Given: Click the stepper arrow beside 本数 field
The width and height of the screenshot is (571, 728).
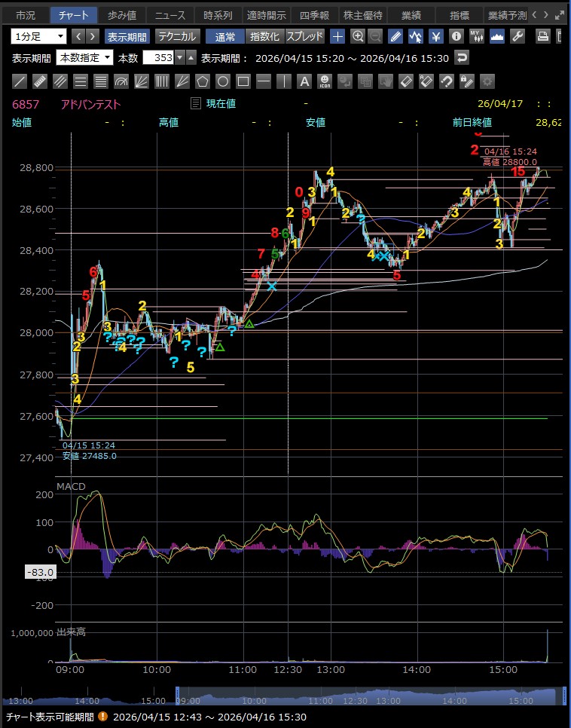Looking at the screenshot, I should click(191, 58).
